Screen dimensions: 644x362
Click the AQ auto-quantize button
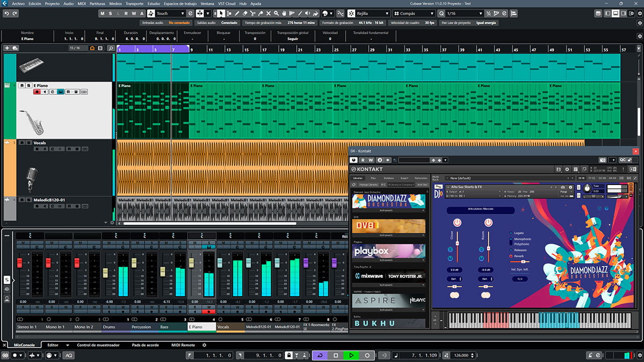click(x=69, y=356)
